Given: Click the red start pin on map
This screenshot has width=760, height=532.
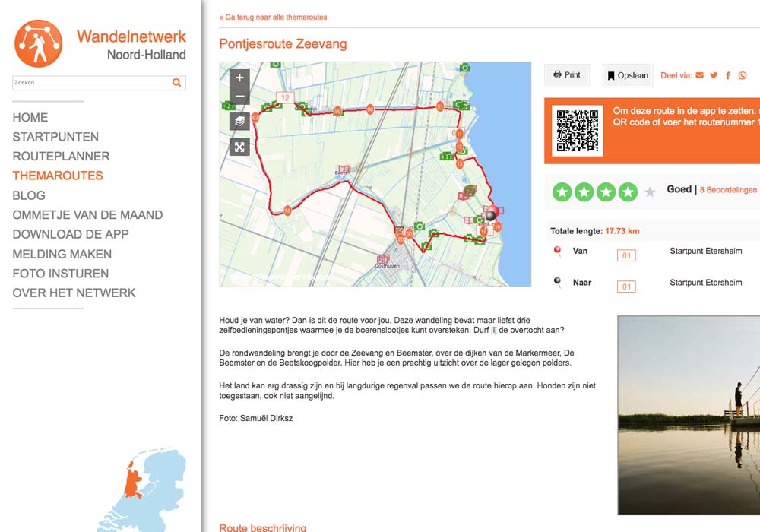Looking at the screenshot, I should pyautogui.click(x=492, y=212).
